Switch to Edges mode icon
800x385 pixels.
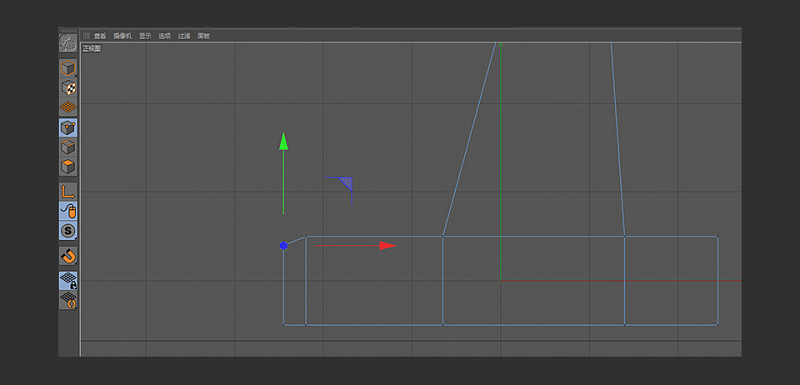tap(68, 147)
